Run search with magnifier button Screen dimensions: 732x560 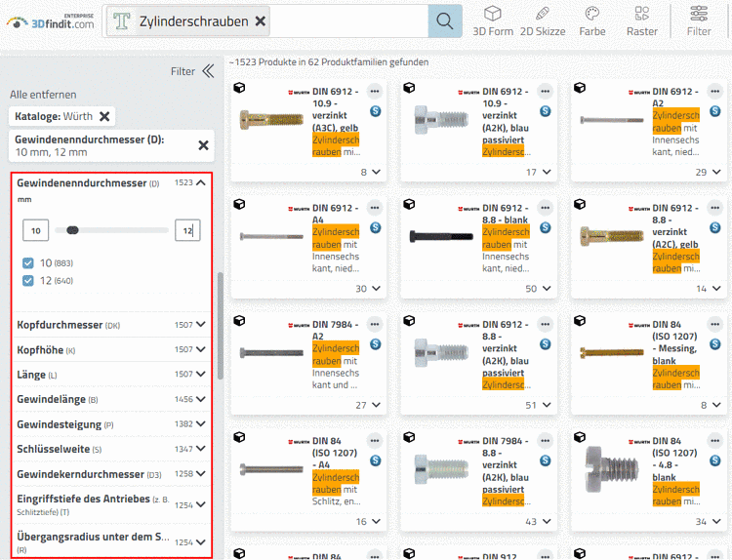pyautogui.click(x=444, y=21)
